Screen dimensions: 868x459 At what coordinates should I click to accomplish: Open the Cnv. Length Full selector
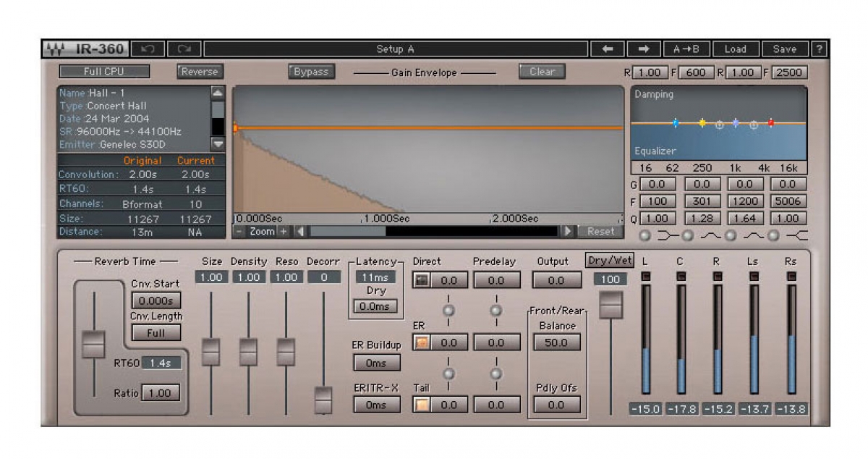point(156,333)
